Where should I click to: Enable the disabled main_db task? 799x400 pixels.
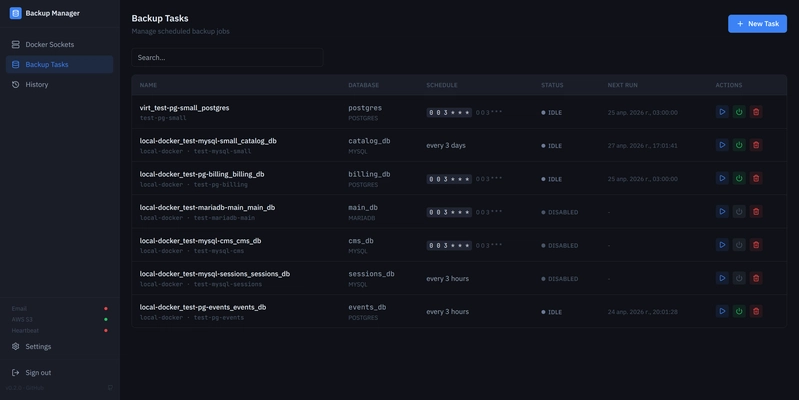point(739,211)
